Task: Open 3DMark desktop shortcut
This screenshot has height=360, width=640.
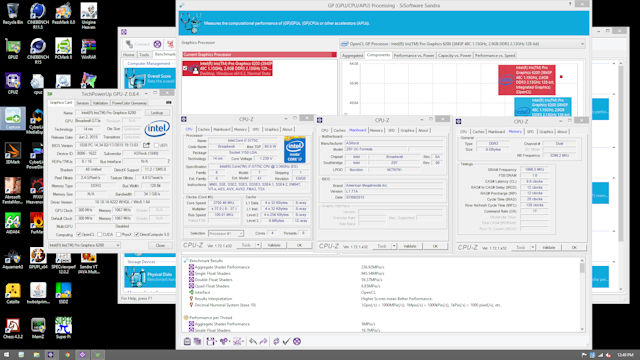Action: (x=13, y=153)
